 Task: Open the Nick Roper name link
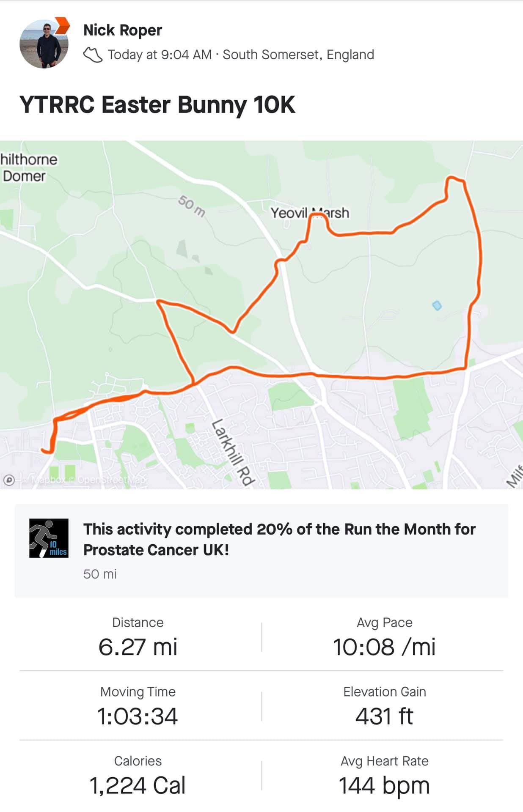123,30
